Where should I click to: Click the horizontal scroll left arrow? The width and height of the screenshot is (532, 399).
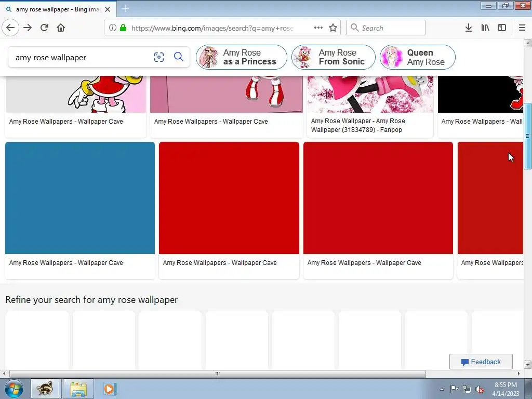(4, 374)
